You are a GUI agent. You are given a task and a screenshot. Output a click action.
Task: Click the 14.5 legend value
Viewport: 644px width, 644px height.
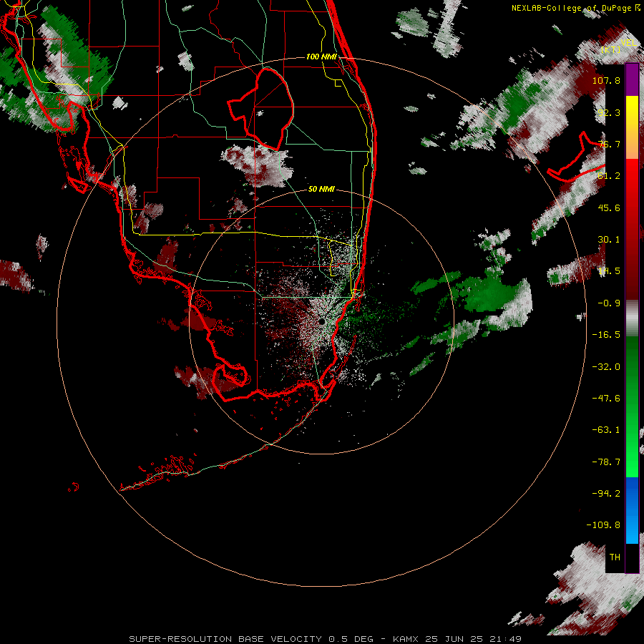[x=609, y=271]
